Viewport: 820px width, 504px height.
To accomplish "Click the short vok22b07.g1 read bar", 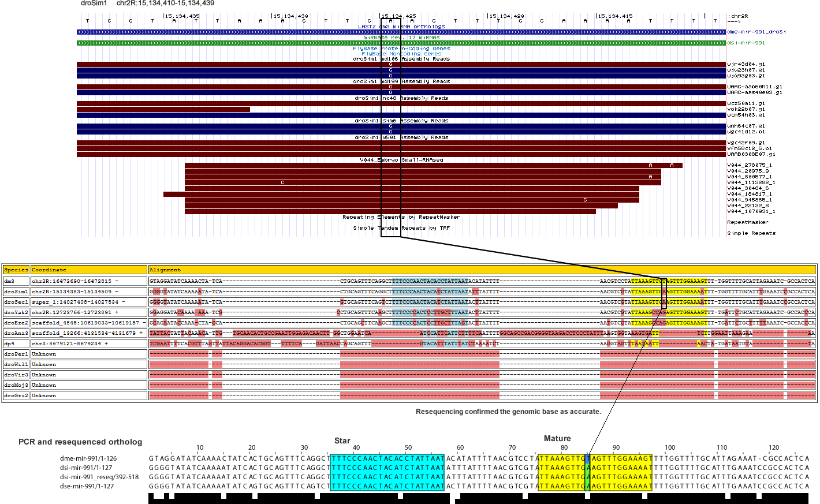I will [x=163, y=109].
